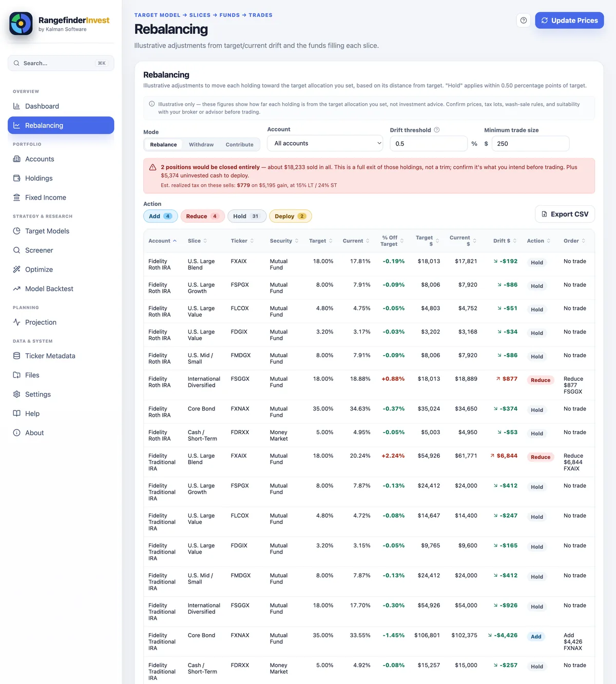The image size is (616, 684).
Task: Click the Drift threshold input
Action: [x=429, y=144]
